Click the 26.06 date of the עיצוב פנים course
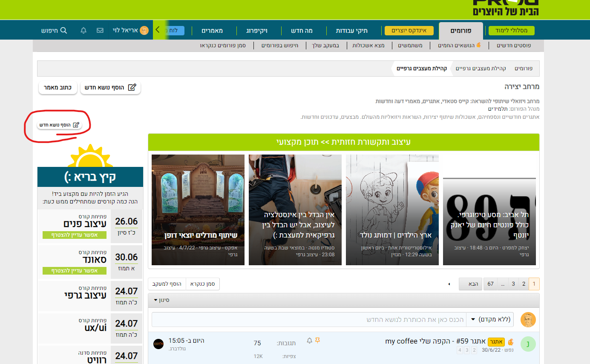The height and width of the screenshot is (364, 590). [x=127, y=221]
